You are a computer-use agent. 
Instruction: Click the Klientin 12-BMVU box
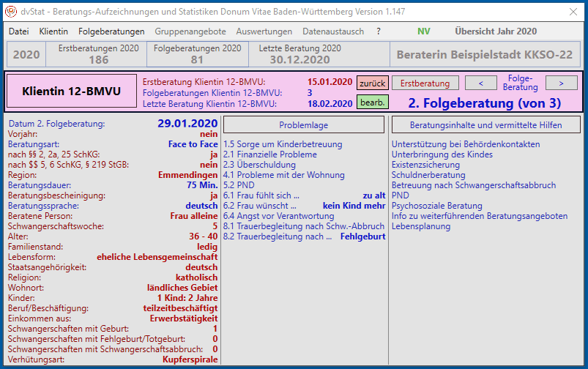click(71, 92)
